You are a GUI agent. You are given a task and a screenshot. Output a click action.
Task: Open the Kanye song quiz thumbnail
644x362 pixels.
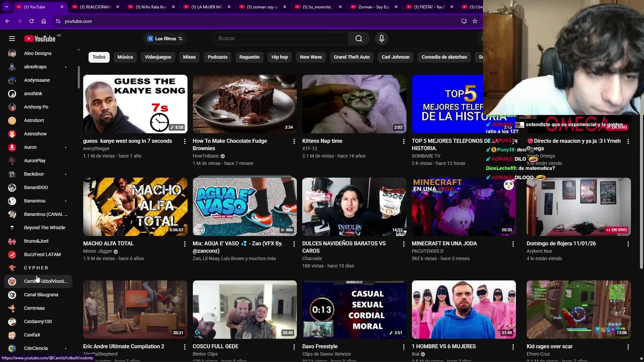(135, 104)
